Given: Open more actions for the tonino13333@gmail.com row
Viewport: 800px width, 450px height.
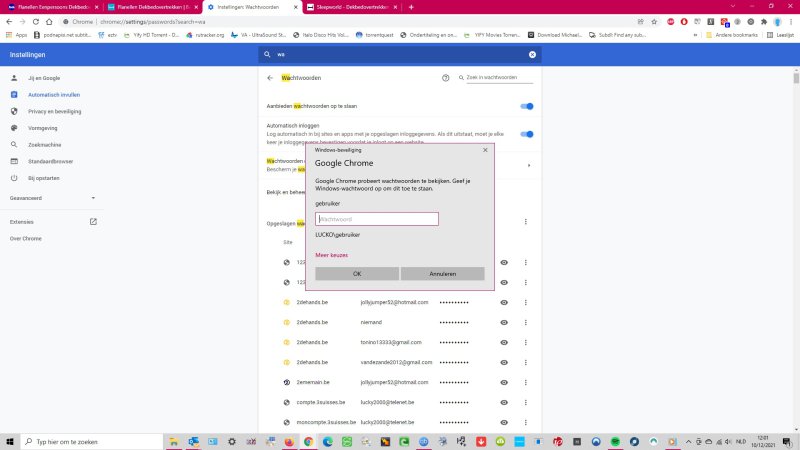Looking at the screenshot, I should 526,342.
